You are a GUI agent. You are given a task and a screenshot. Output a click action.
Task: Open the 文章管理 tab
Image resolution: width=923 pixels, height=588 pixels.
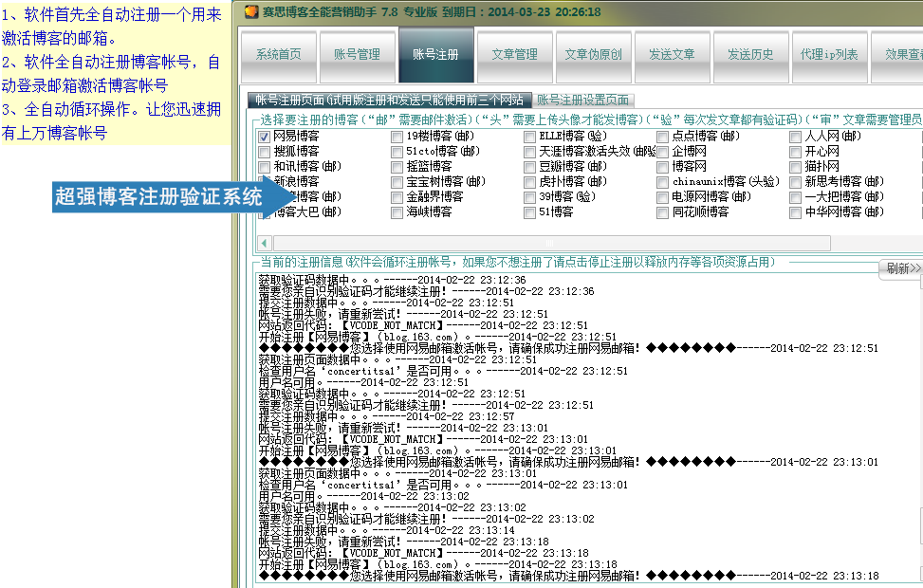(x=515, y=56)
